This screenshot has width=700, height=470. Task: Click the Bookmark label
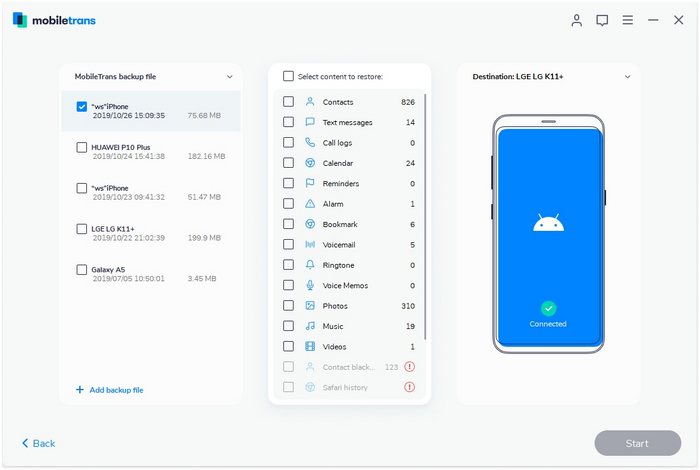[x=340, y=224]
